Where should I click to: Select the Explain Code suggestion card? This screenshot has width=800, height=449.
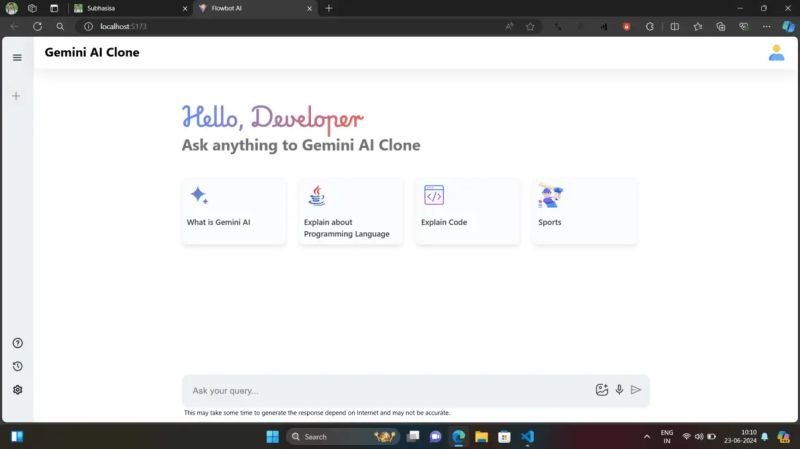coord(468,212)
